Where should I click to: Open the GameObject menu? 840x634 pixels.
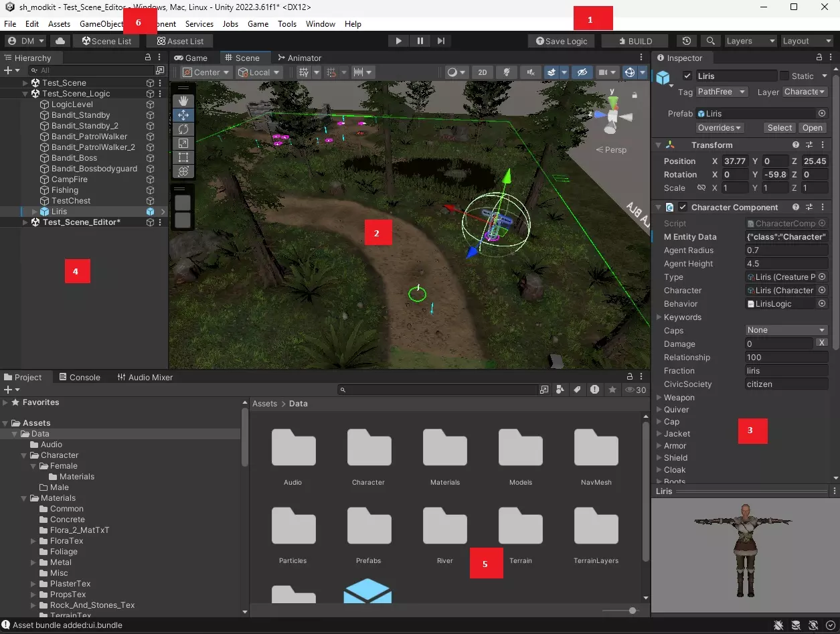click(101, 24)
